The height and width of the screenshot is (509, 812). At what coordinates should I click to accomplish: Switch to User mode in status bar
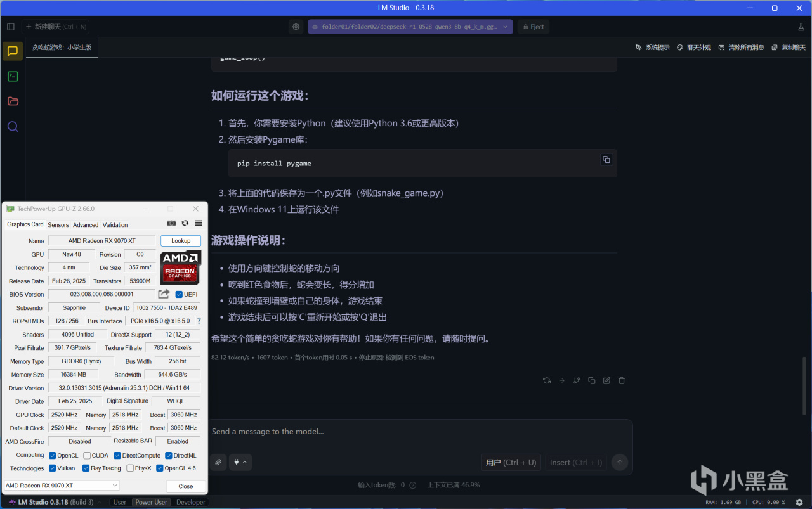click(x=120, y=502)
